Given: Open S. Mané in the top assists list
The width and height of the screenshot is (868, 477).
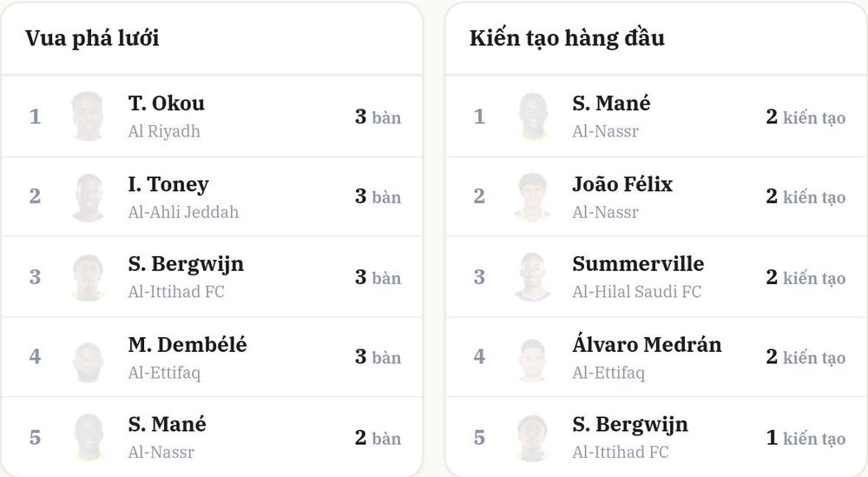Looking at the screenshot, I should click(611, 103).
